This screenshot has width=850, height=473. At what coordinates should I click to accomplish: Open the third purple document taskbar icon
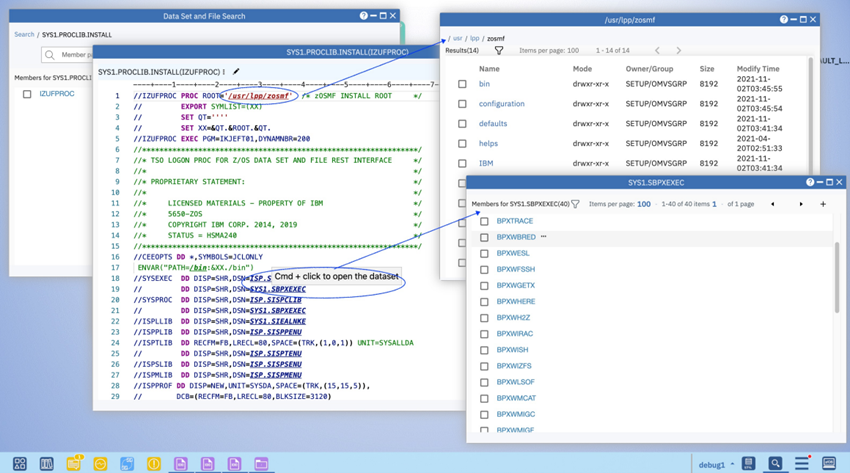tap(234, 464)
